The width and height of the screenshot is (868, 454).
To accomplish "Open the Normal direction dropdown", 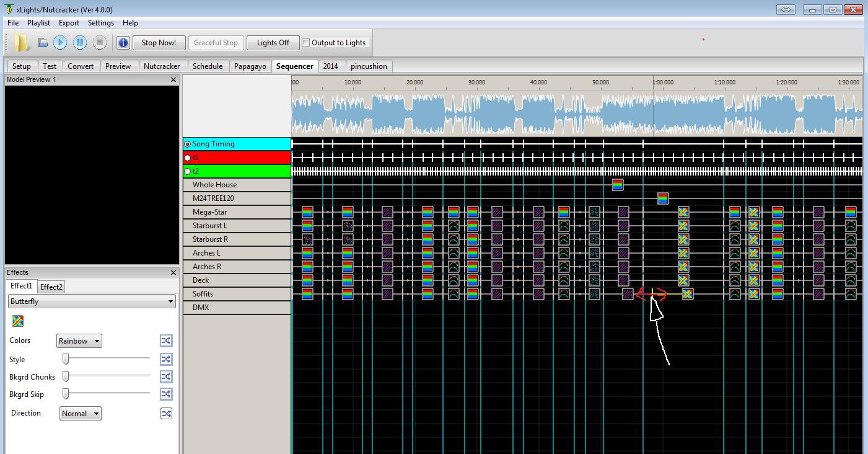I will pyautogui.click(x=81, y=414).
